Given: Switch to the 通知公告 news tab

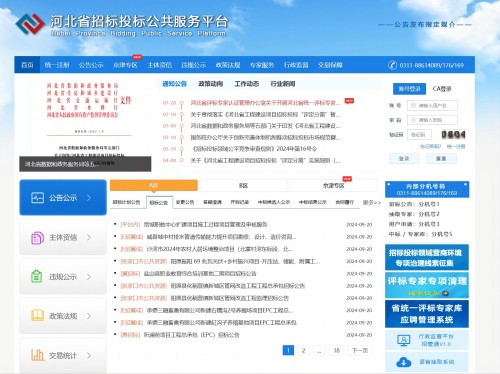Looking at the screenshot, I should click(174, 84).
